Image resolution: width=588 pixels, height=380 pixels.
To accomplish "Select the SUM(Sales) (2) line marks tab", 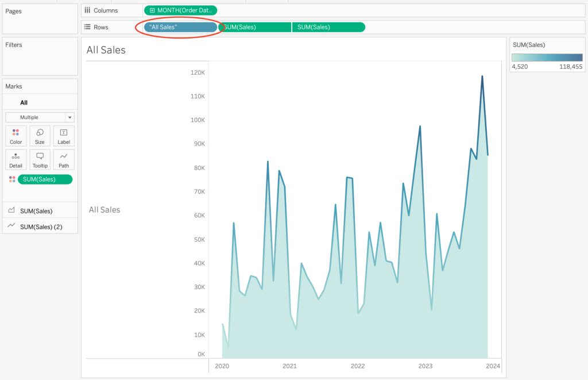I will [x=40, y=227].
